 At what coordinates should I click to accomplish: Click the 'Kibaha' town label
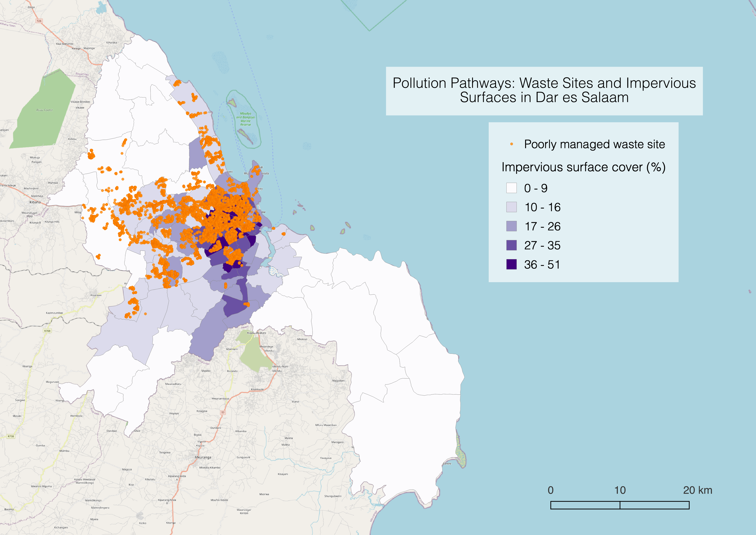(35, 202)
